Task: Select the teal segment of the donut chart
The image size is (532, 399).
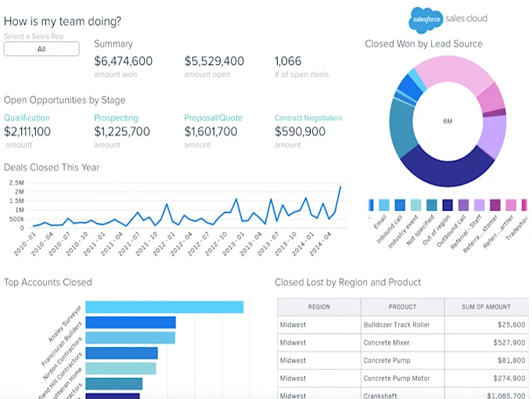Action: coord(402,129)
